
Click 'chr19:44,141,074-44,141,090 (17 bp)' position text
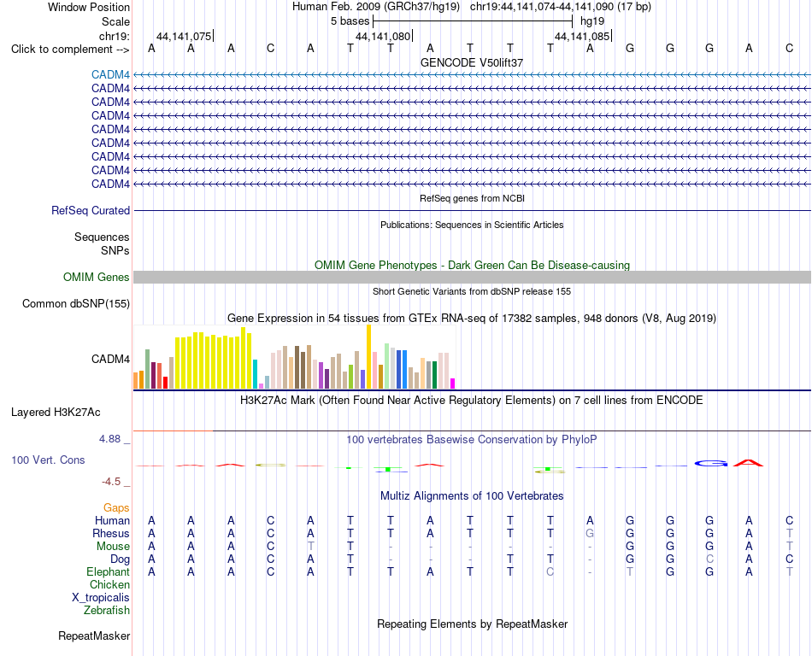(x=561, y=7)
